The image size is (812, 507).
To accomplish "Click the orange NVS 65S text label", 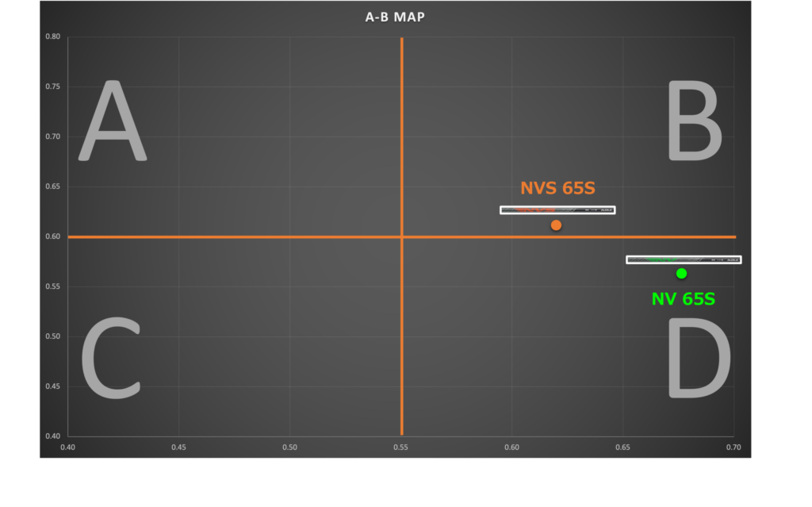I will tap(557, 189).
